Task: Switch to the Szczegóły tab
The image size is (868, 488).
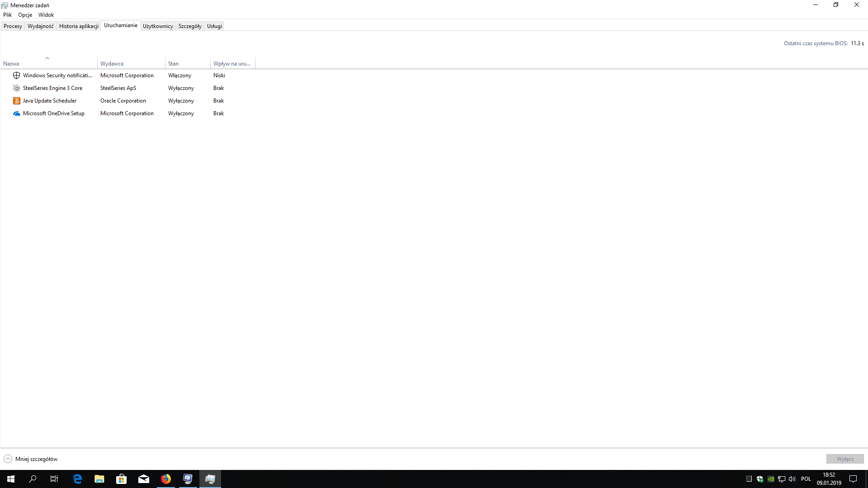Action: [190, 26]
